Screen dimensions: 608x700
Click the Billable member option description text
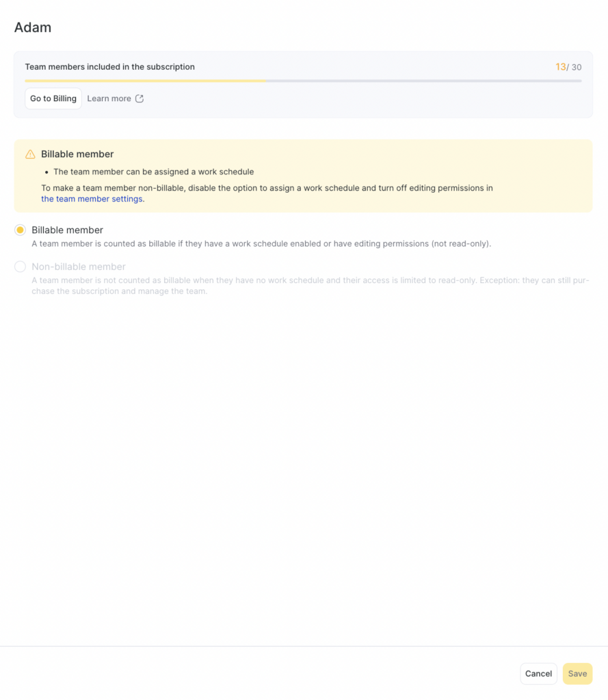(x=261, y=243)
